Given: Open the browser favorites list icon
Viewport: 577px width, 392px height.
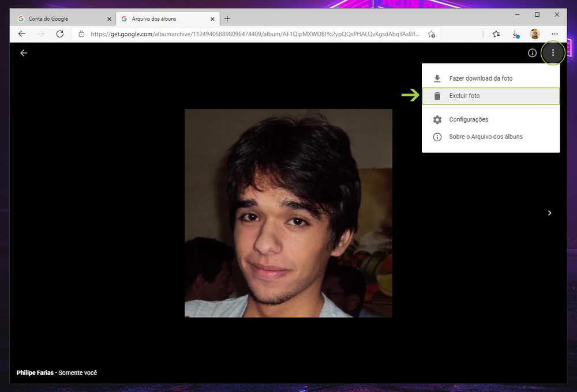Looking at the screenshot, I should pos(496,34).
